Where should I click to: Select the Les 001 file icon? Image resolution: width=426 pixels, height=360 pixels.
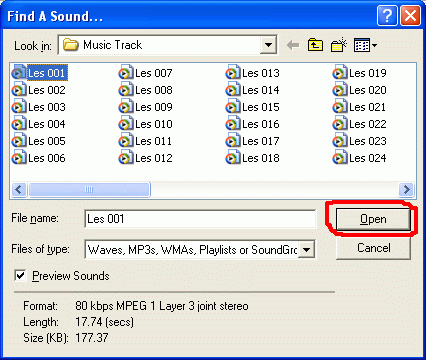coord(19,73)
